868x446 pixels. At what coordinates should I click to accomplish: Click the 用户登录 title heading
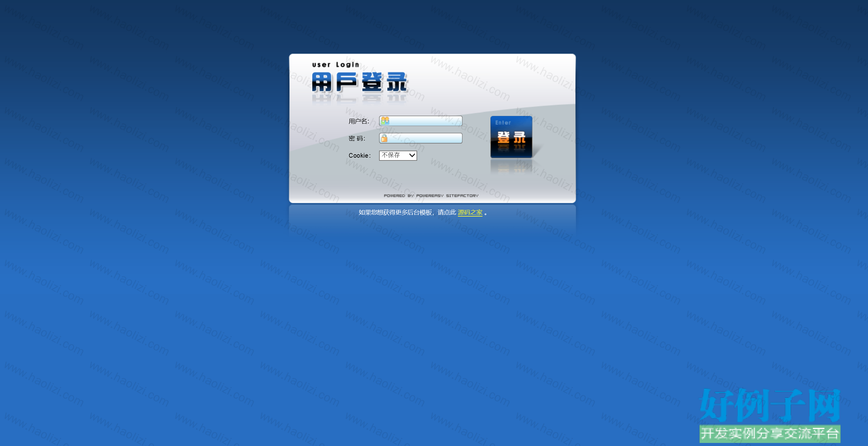359,82
